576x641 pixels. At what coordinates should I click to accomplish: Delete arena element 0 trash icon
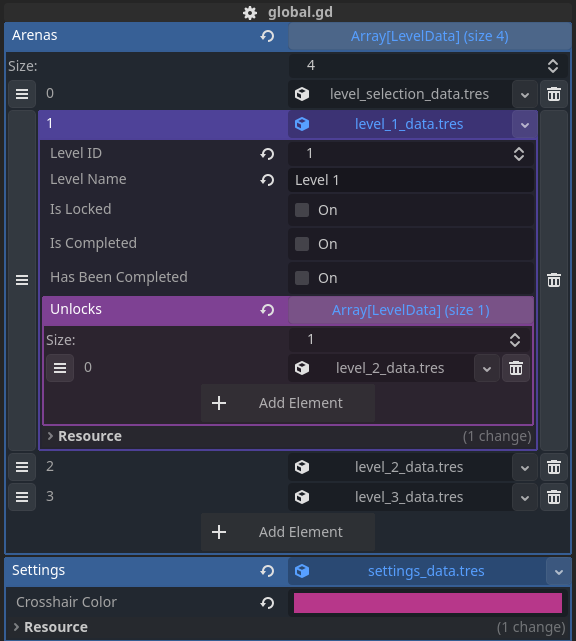coord(554,94)
